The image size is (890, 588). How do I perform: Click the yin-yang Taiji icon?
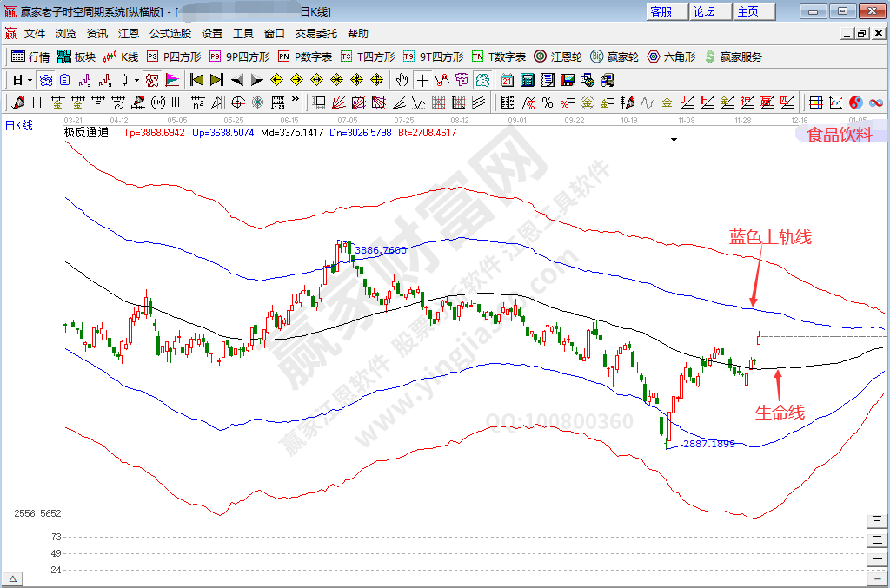point(856,102)
